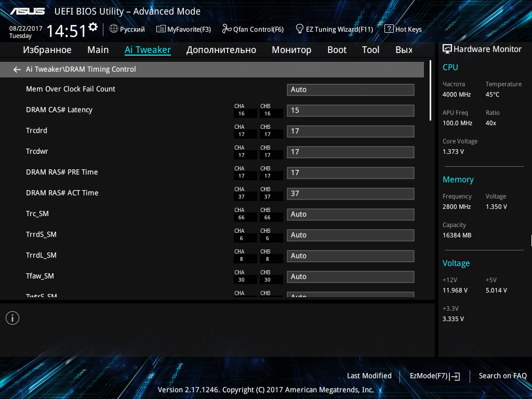Select the DRAM CAS# Latency label
Viewport: 532px width, 399px height.
pyautogui.click(x=59, y=110)
